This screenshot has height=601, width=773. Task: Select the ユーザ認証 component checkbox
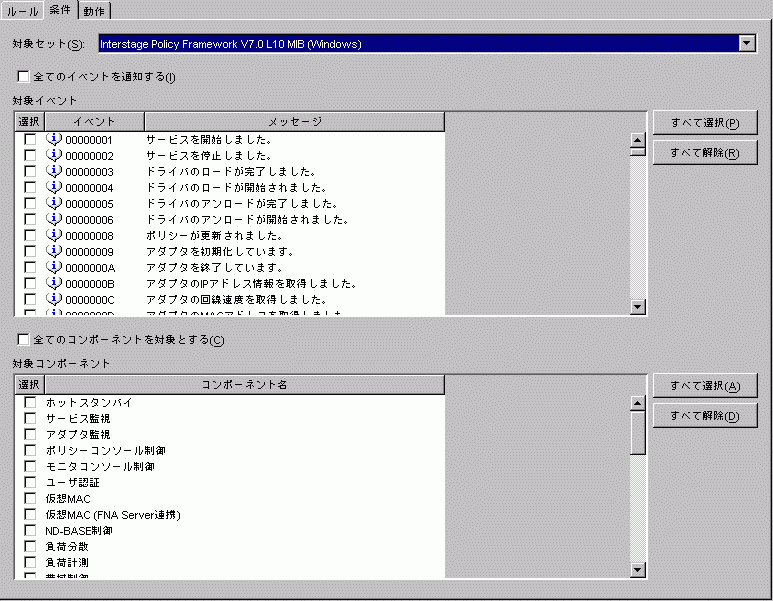coord(30,482)
